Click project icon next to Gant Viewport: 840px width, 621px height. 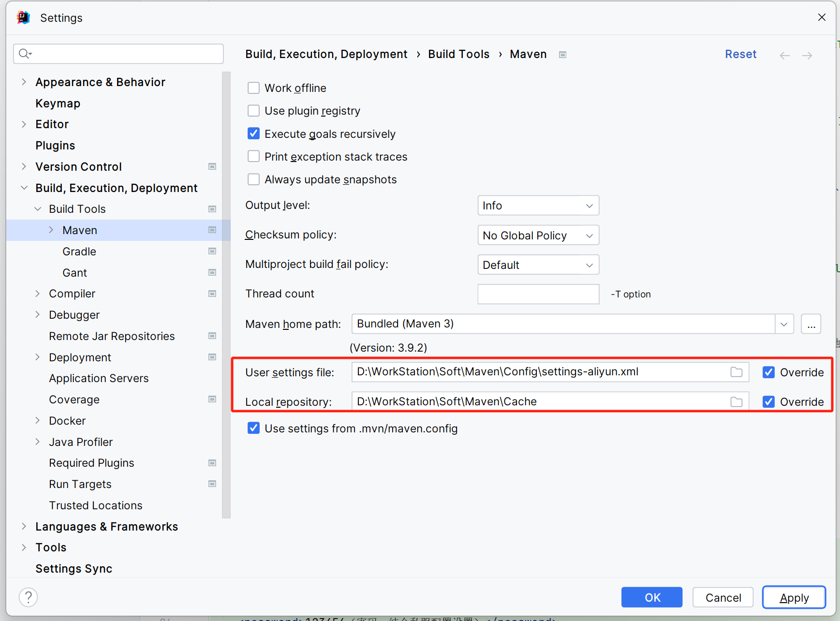pos(212,272)
